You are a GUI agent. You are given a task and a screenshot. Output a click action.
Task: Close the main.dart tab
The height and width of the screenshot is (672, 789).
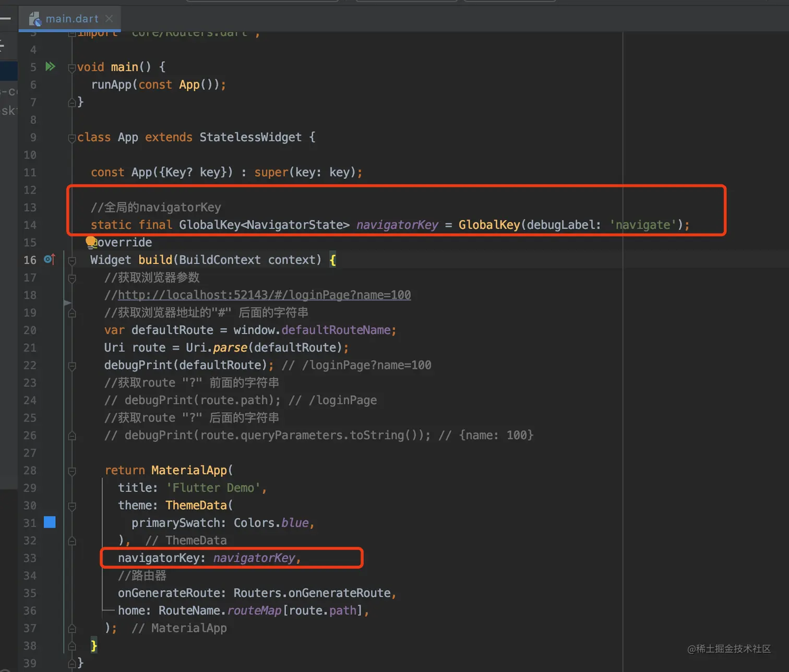pyautogui.click(x=109, y=19)
